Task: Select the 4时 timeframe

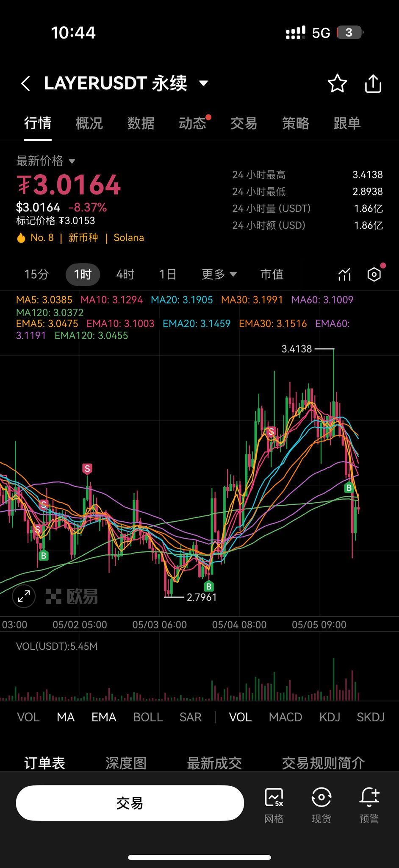Action: pyautogui.click(x=125, y=274)
